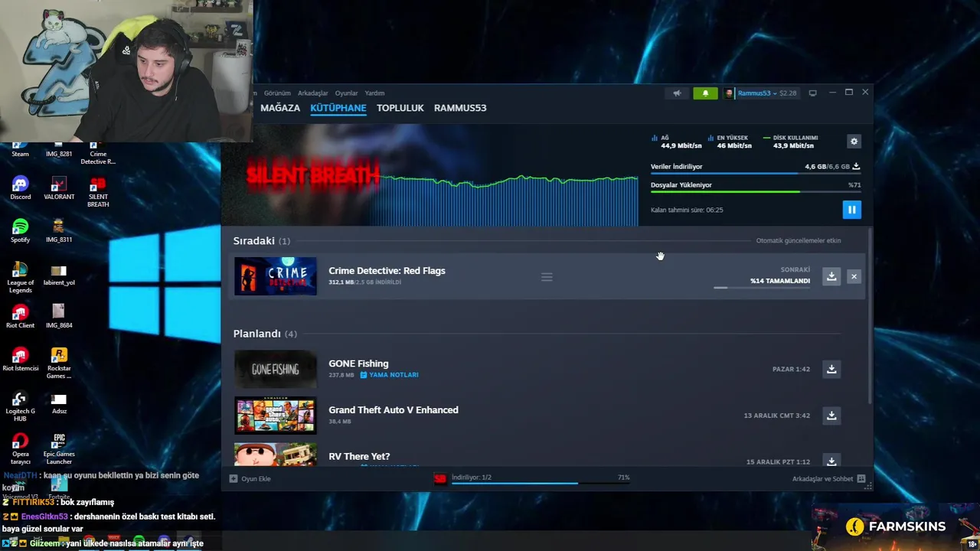Viewport: 980px width, 551px height.
Task: Click the IMG_8684 desktop file
Action: click(59, 317)
